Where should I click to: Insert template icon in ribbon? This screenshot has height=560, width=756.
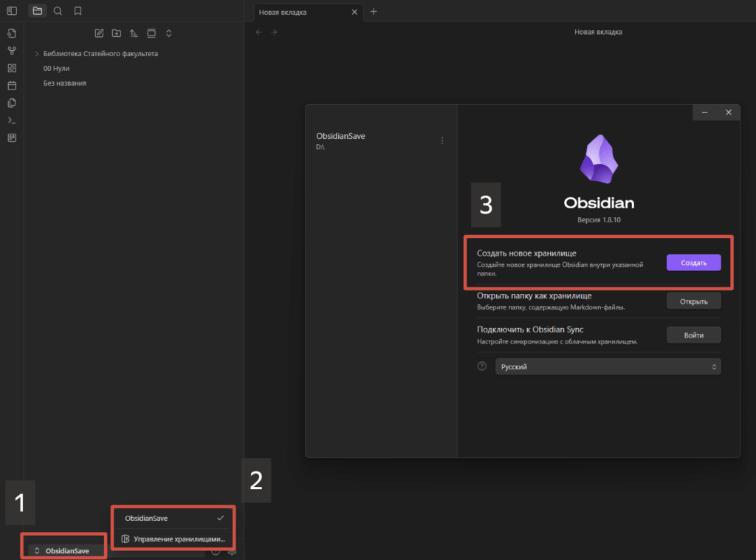(x=12, y=103)
